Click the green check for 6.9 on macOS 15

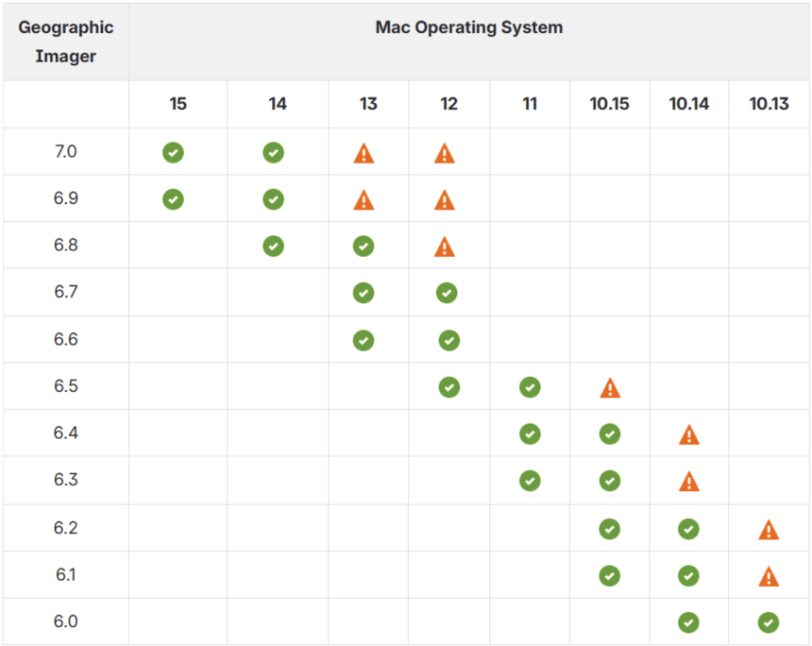[173, 199]
